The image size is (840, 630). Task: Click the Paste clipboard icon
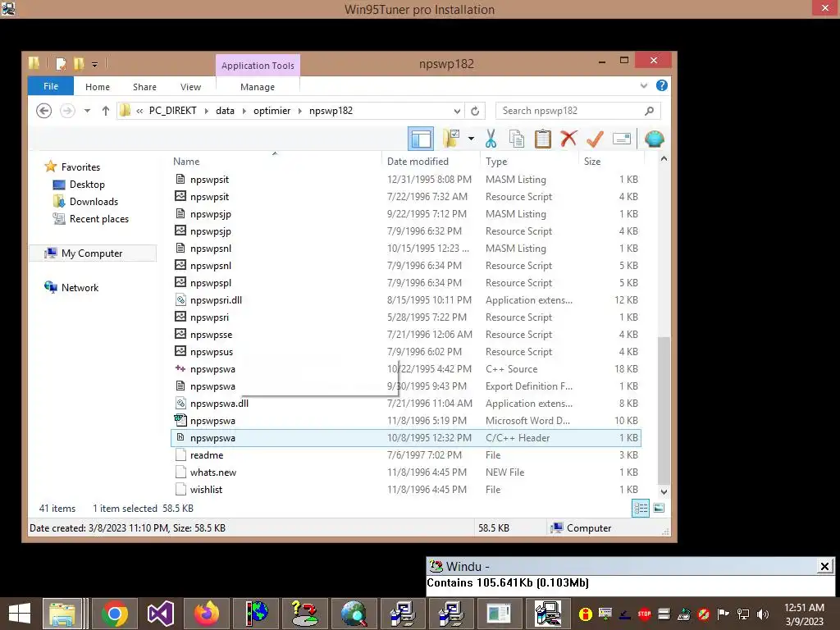click(x=543, y=139)
